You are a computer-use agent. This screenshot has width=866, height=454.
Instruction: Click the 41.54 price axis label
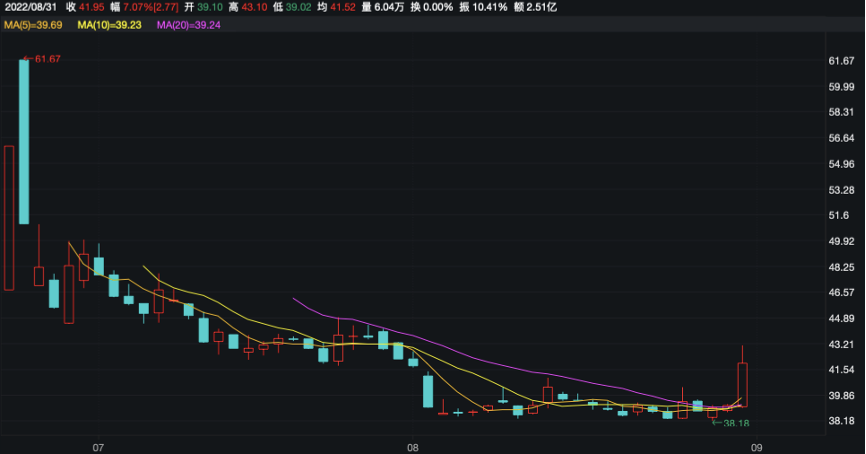pyautogui.click(x=841, y=370)
